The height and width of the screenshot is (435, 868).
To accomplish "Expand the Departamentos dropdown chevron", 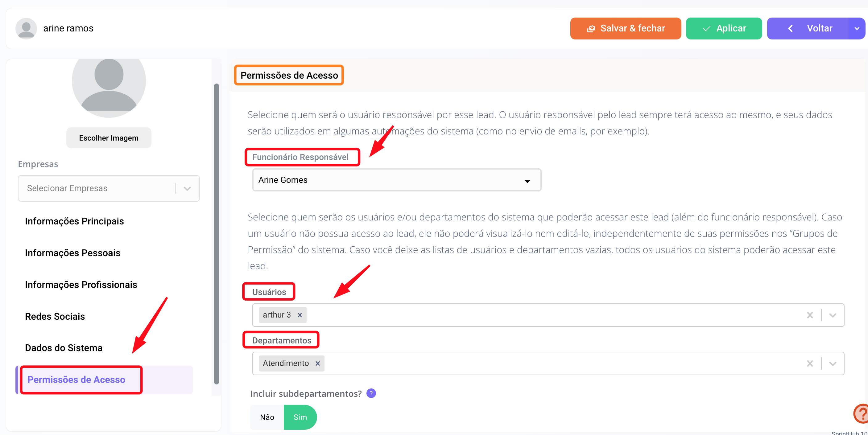I will pyautogui.click(x=833, y=363).
